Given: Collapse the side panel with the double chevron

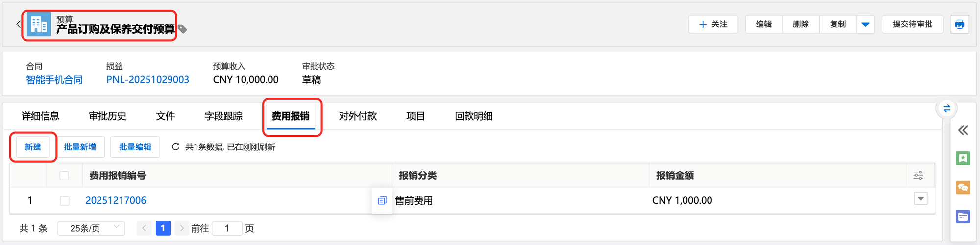Looking at the screenshot, I should coord(963,130).
